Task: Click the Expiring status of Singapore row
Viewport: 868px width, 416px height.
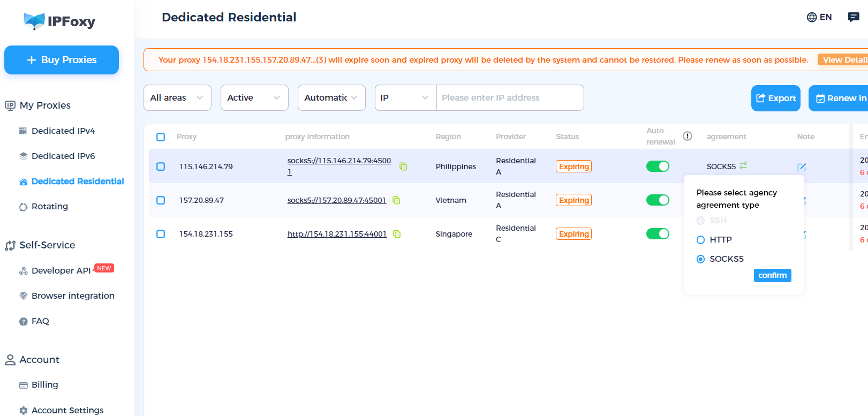Action: (573, 234)
